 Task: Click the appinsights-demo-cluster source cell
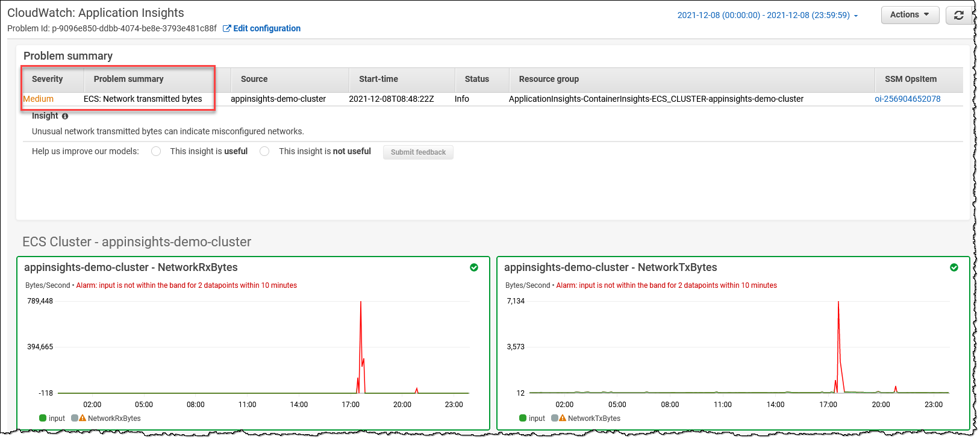point(278,99)
